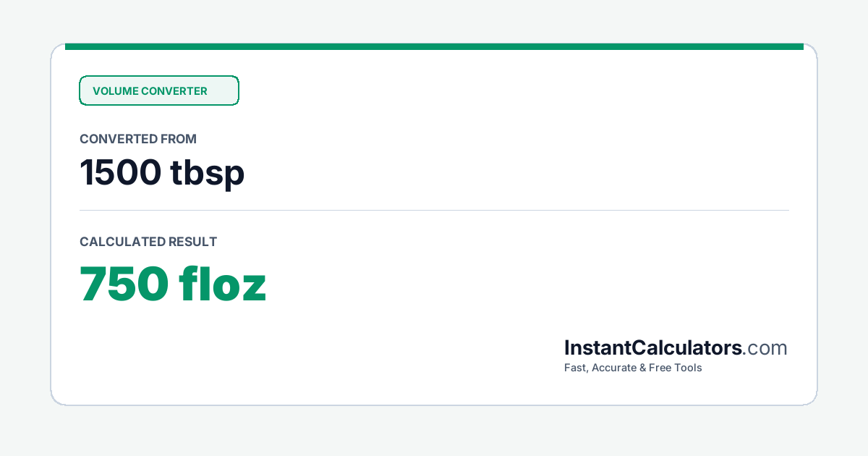
Task: Click the 1500 source number
Action: [x=121, y=173]
